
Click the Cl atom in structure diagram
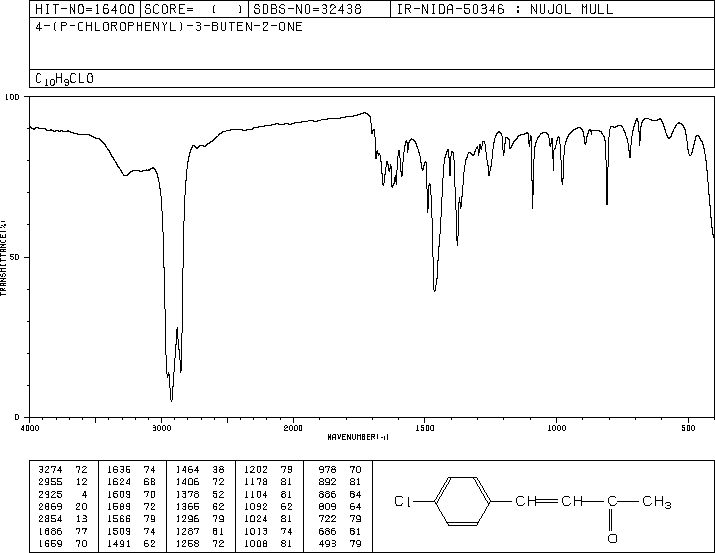click(x=402, y=501)
